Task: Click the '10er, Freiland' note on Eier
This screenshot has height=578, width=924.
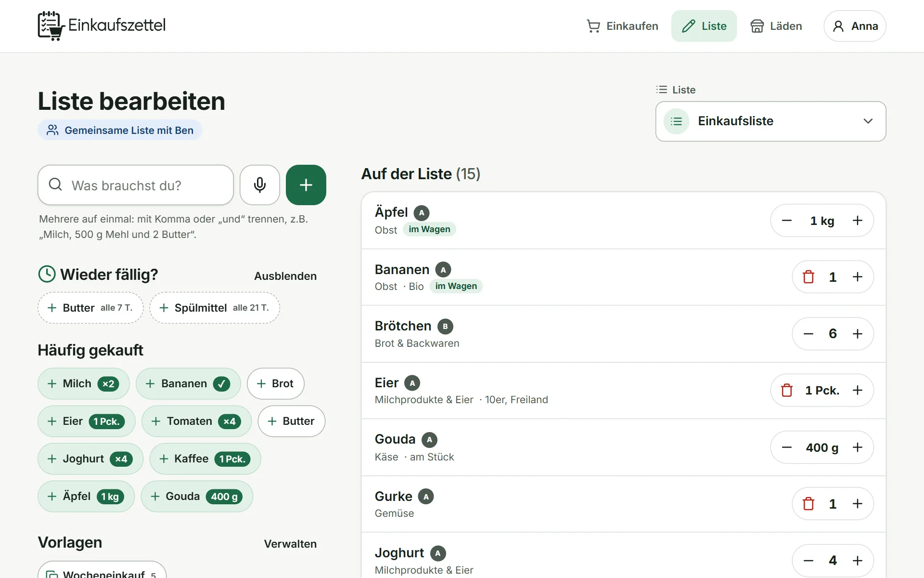Action: (x=516, y=400)
